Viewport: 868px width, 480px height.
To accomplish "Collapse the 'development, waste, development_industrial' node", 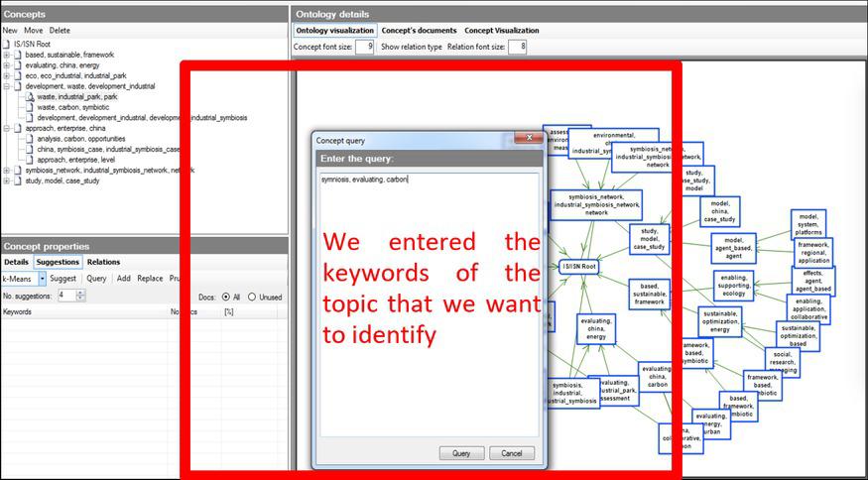I will point(6,86).
